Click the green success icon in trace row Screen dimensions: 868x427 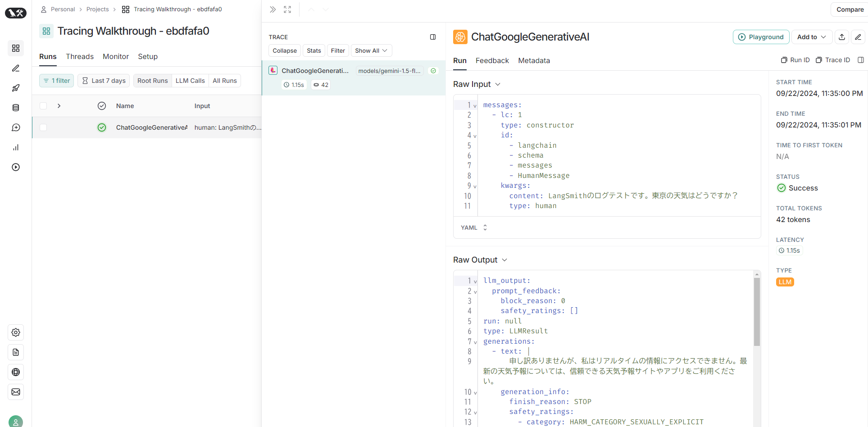coord(433,71)
